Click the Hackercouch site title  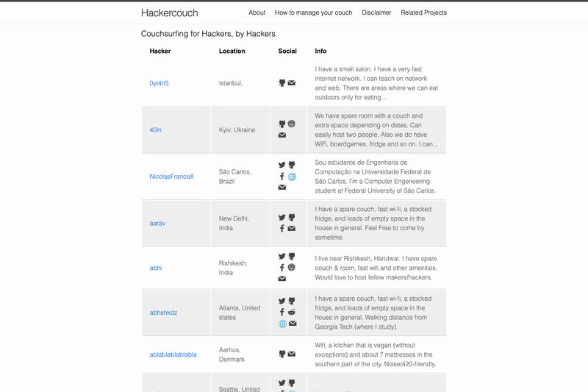pos(170,13)
